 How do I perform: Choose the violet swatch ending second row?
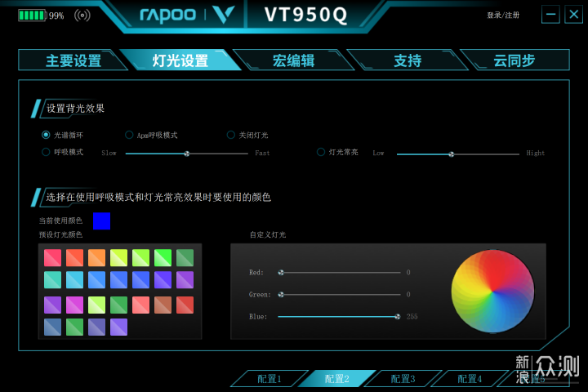coord(185,280)
